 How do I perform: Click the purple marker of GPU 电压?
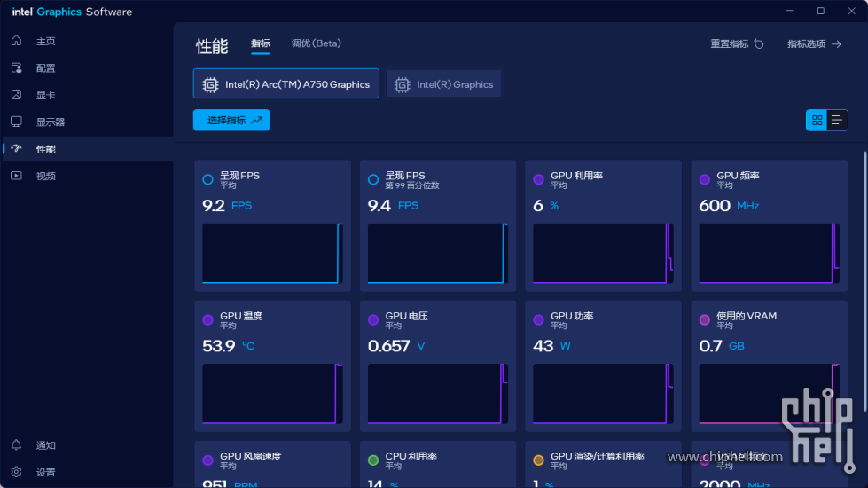pyautogui.click(x=373, y=319)
